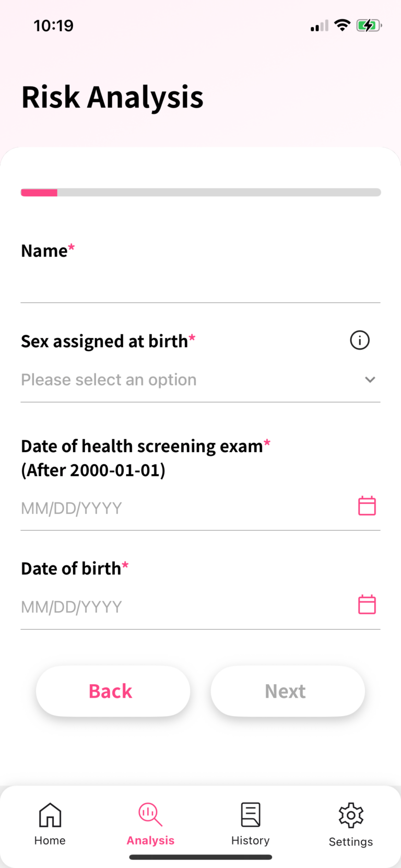Open calendar picker for date of birth
Screen dimensions: 401x868
(367, 605)
